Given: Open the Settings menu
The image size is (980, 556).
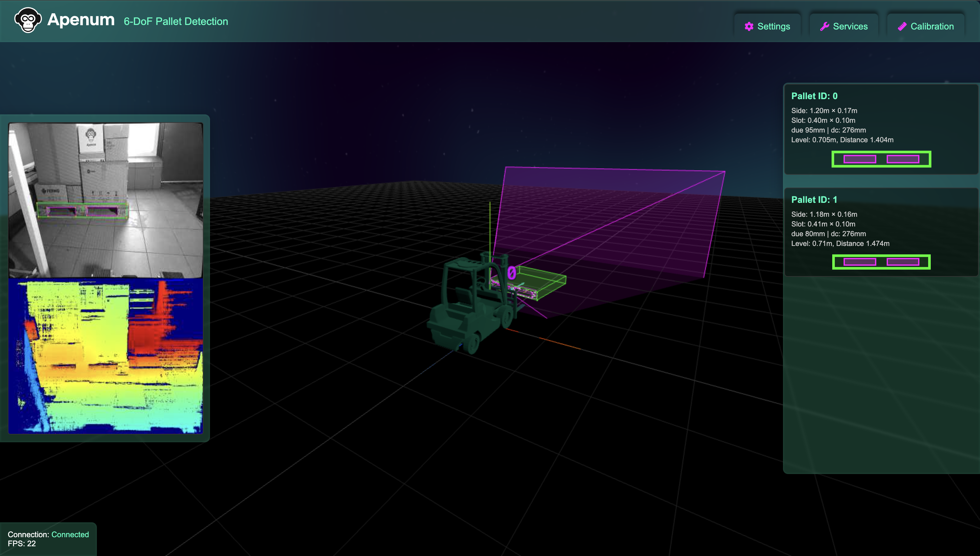Looking at the screenshot, I should 767,26.
